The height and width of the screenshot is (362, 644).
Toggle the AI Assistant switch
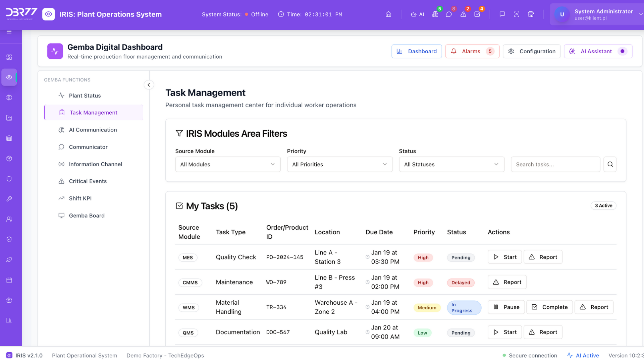622,51
